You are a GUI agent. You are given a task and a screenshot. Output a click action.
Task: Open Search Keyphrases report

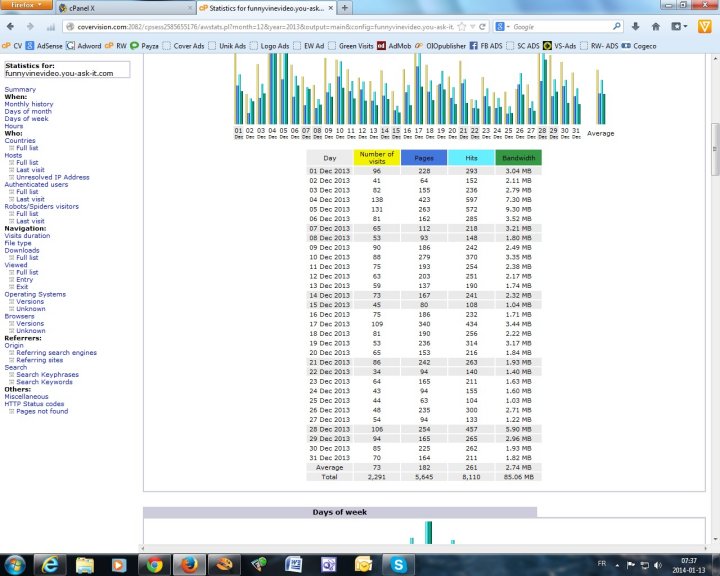pos(46,375)
